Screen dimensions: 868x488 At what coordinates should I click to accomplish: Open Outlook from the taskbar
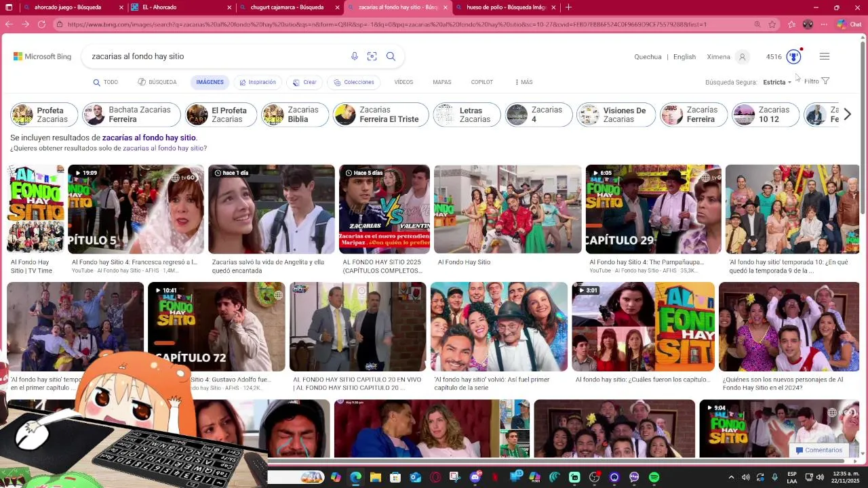[x=415, y=477]
